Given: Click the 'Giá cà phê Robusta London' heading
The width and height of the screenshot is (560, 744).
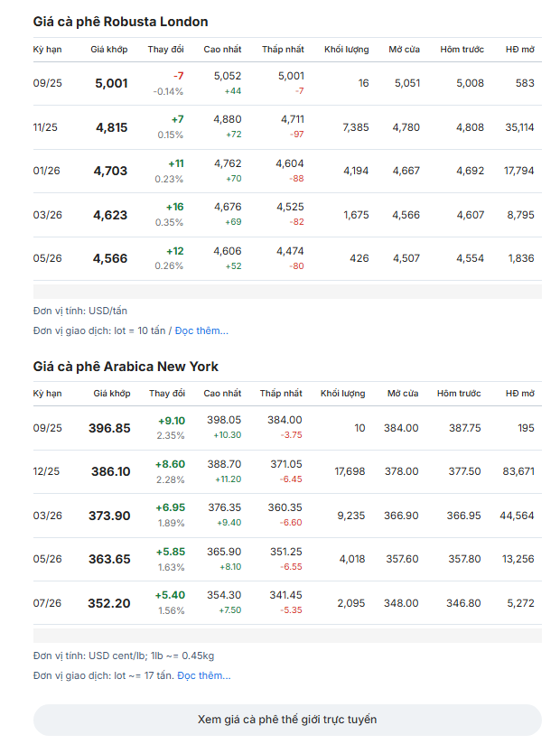Looking at the screenshot, I should 120,22.
